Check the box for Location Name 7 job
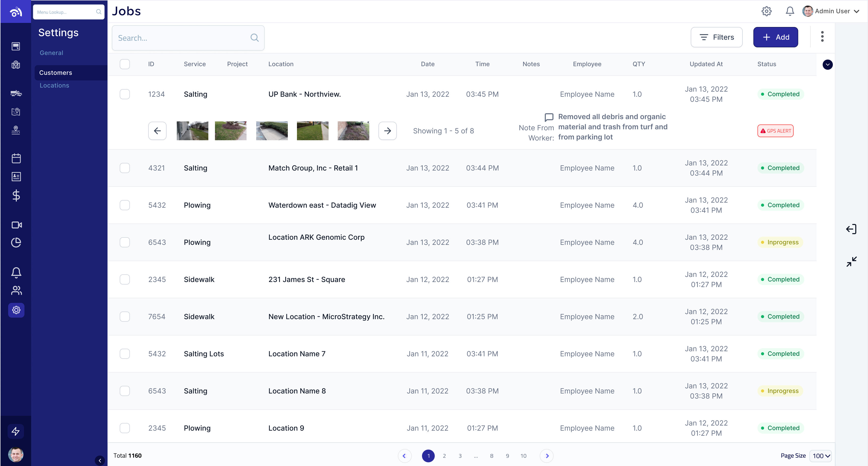868x466 pixels. pyautogui.click(x=125, y=354)
